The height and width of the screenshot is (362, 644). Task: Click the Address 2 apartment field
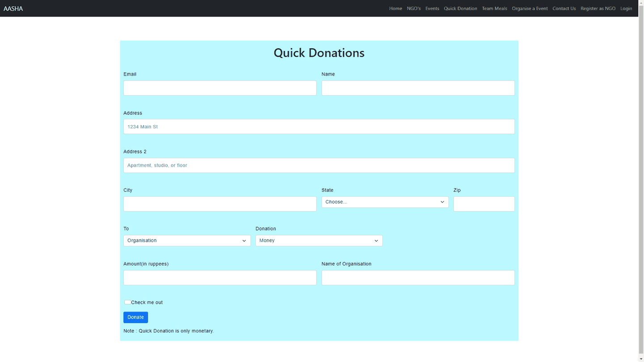tap(319, 165)
